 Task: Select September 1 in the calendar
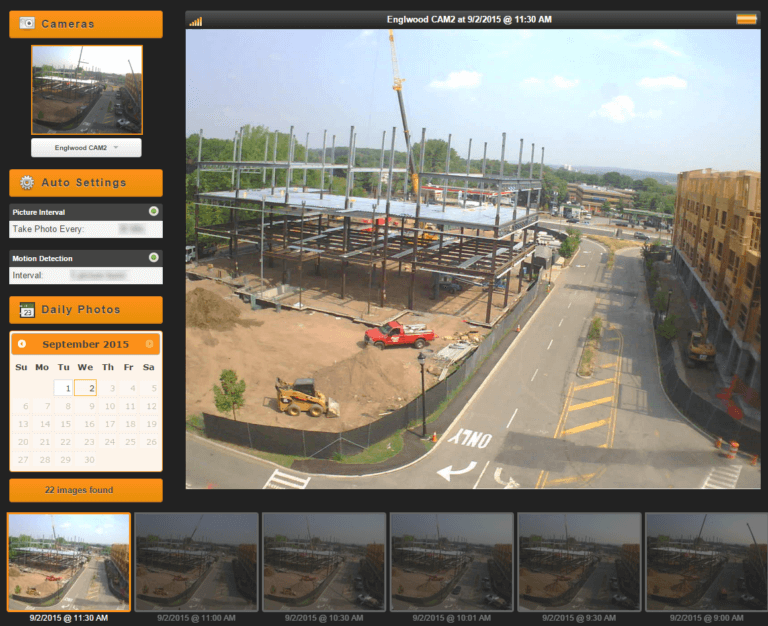64,388
